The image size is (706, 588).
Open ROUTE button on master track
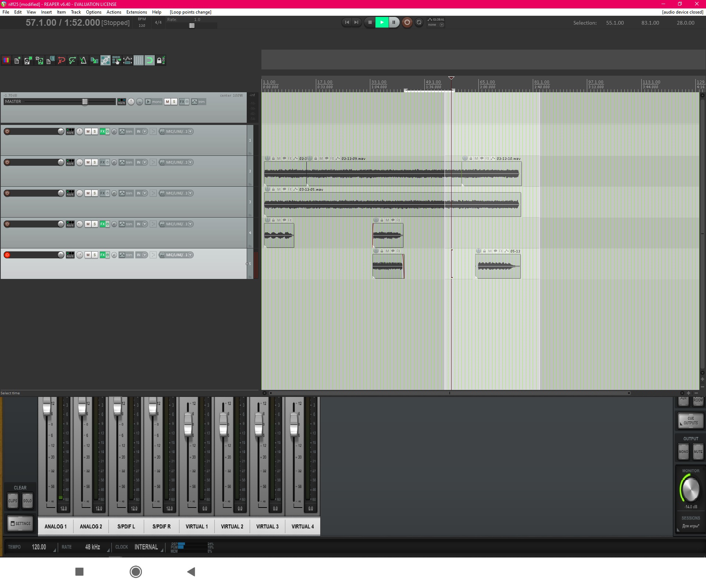121,102
